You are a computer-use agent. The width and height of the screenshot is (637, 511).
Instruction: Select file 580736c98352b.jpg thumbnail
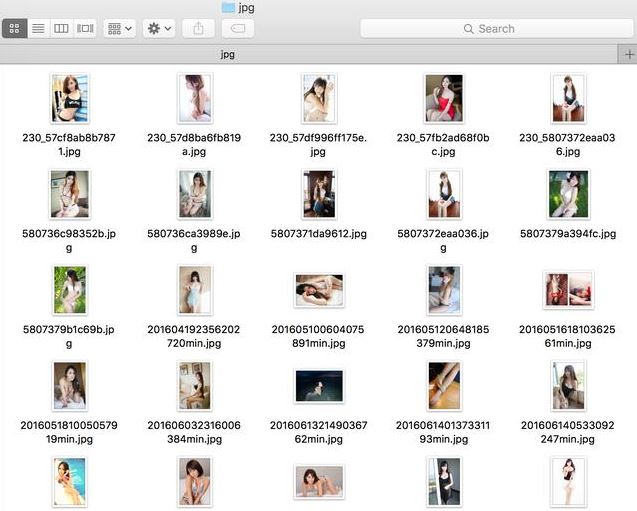pos(69,194)
